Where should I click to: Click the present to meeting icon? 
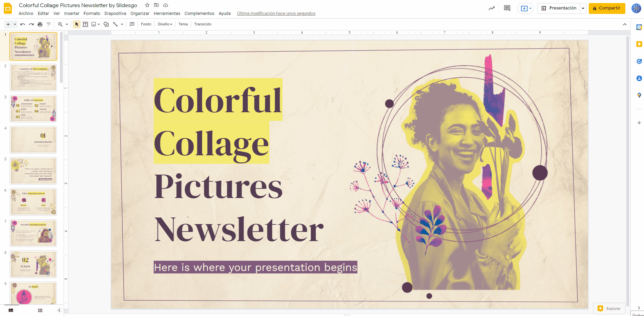(525, 8)
